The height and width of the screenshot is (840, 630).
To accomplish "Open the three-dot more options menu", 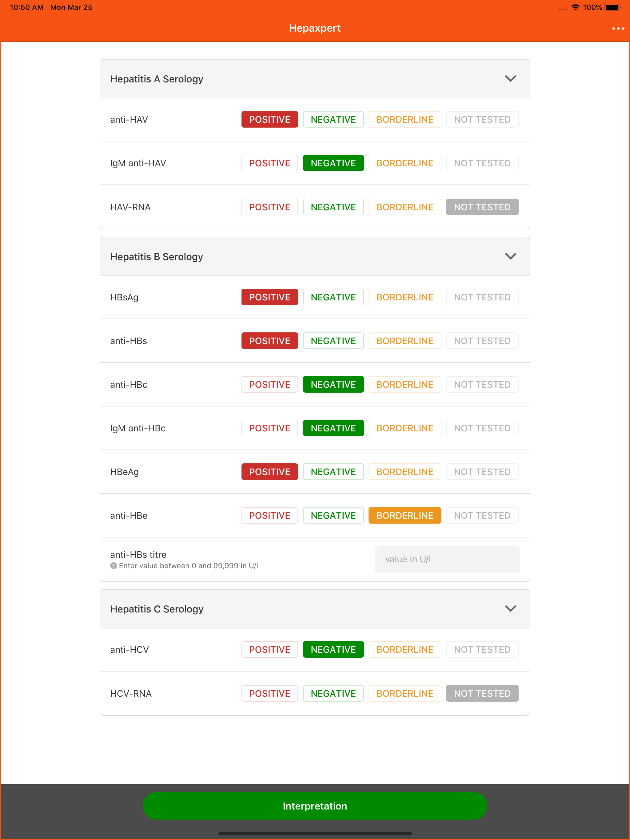I will coord(618,29).
